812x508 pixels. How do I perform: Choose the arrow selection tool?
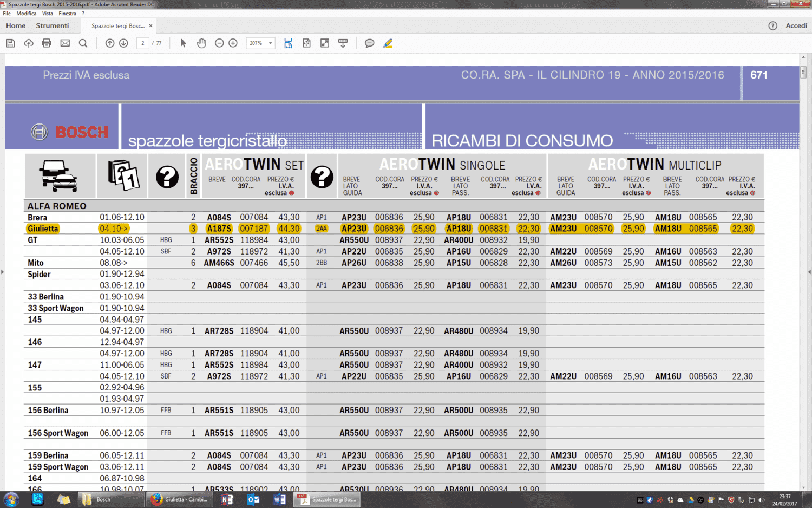pos(183,43)
